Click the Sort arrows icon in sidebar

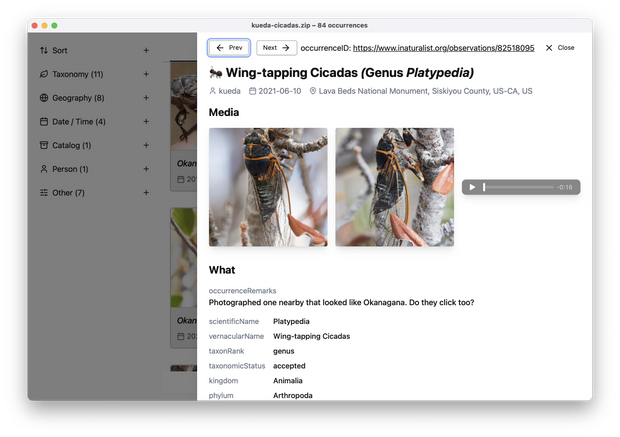pyautogui.click(x=43, y=50)
